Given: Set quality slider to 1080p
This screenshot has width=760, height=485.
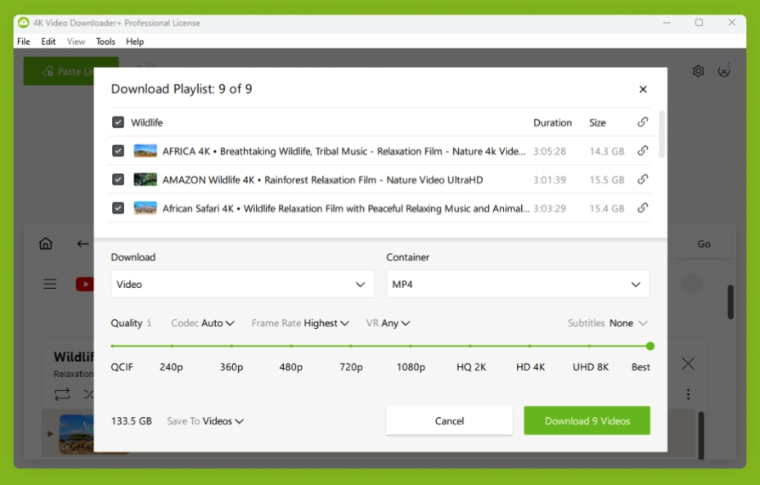Looking at the screenshot, I should pos(412,346).
